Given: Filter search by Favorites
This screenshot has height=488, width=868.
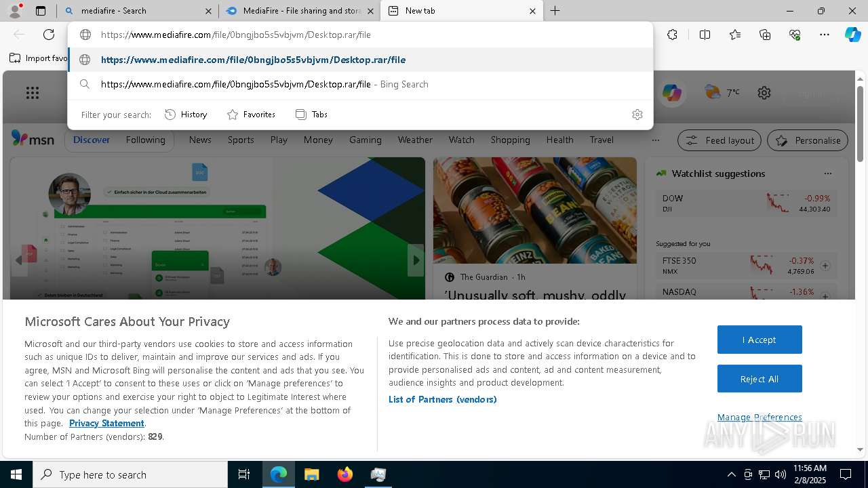Looking at the screenshot, I should (251, 115).
